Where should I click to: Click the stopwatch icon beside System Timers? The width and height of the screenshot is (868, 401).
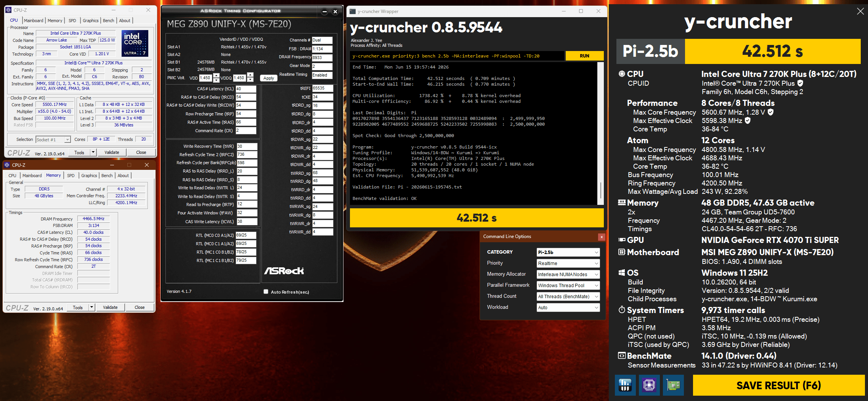coord(622,310)
